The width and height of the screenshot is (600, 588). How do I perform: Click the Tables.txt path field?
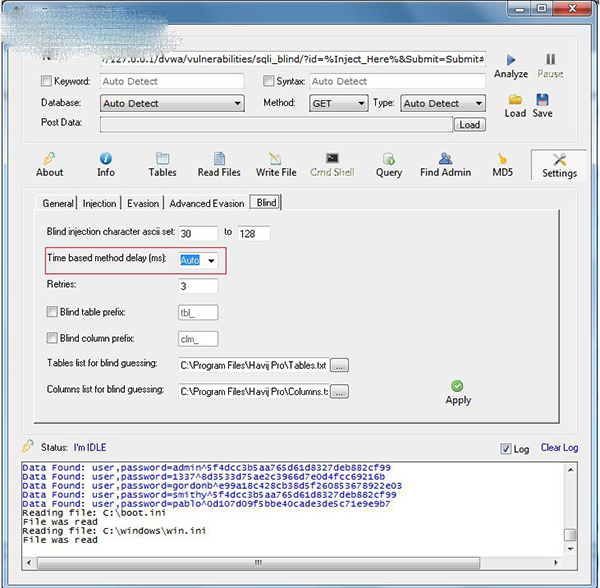[x=253, y=365]
